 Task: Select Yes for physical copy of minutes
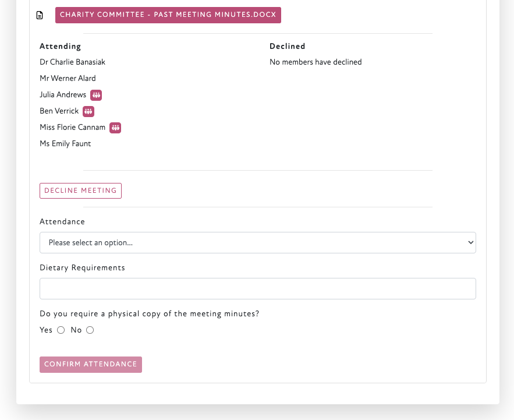point(61,330)
